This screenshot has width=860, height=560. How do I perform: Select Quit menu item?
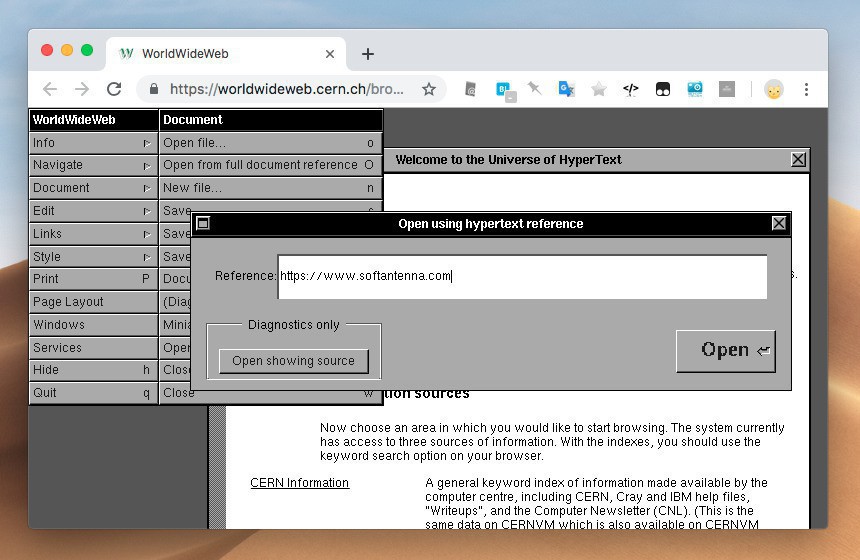click(x=94, y=393)
